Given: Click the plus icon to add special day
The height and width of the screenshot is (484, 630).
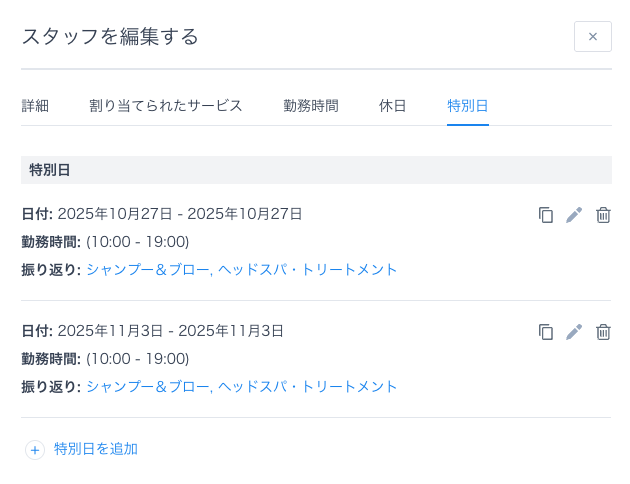Looking at the screenshot, I should (35, 450).
